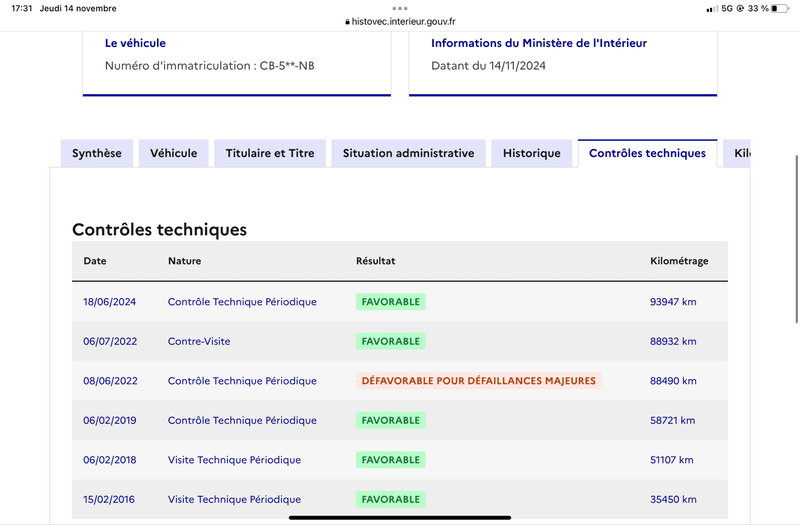Click the Kilométrage column header
The width and height of the screenshot is (800, 525).
click(679, 261)
